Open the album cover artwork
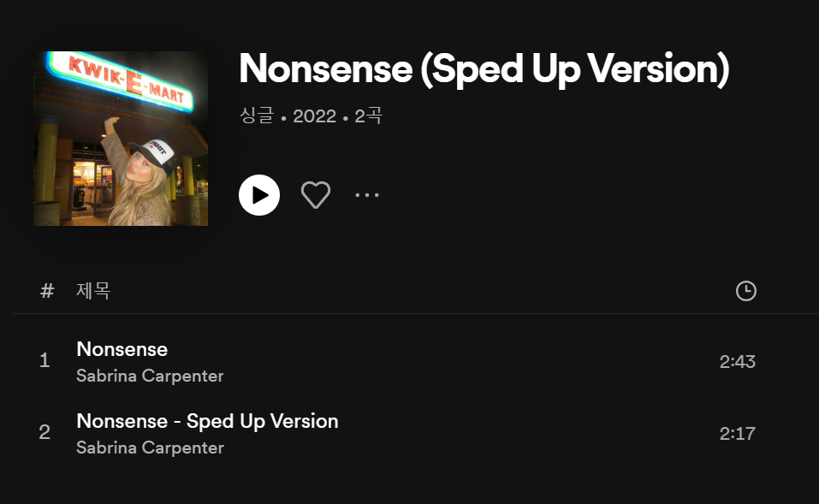819x504 pixels. (121, 139)
